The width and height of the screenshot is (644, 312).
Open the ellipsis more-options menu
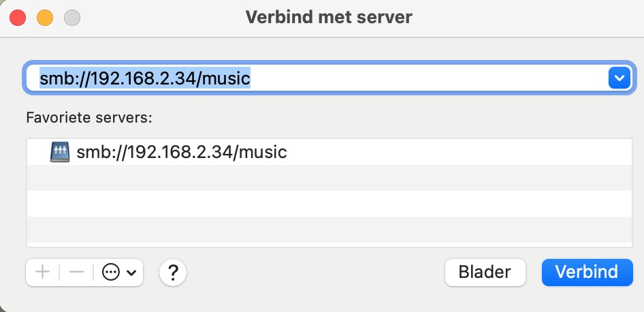[111, 272]
